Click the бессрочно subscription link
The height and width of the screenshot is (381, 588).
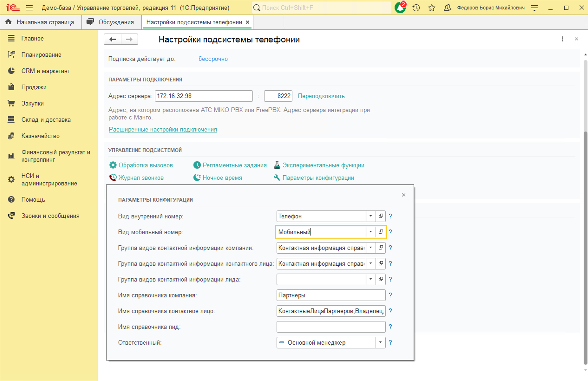coord(213,59)
